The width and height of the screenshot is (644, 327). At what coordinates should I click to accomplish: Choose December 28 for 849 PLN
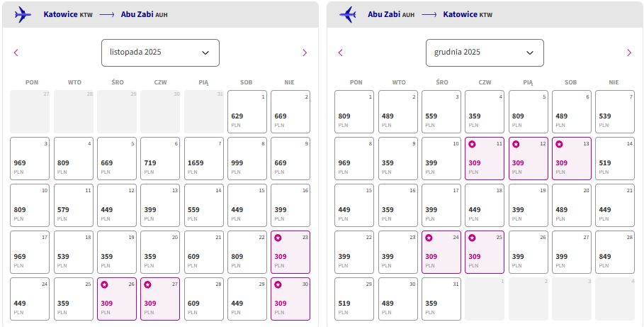(x=615, y=252)
